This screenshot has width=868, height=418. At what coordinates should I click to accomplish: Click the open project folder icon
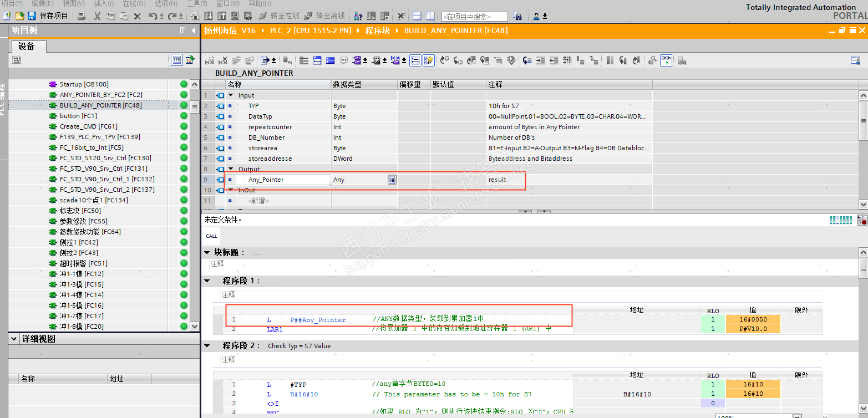point(19,16)
